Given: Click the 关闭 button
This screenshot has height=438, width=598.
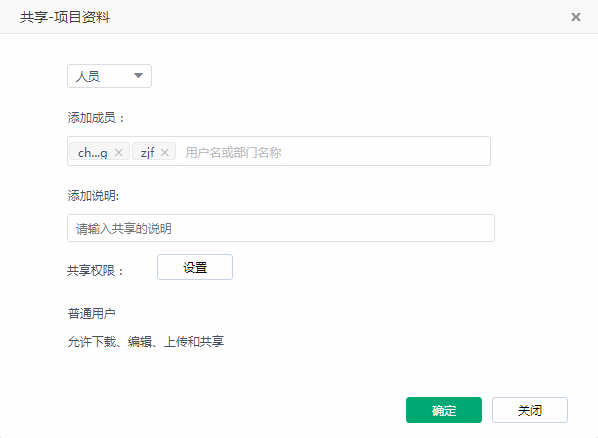Looking at the screenshot, I should [x=530, y=410].
